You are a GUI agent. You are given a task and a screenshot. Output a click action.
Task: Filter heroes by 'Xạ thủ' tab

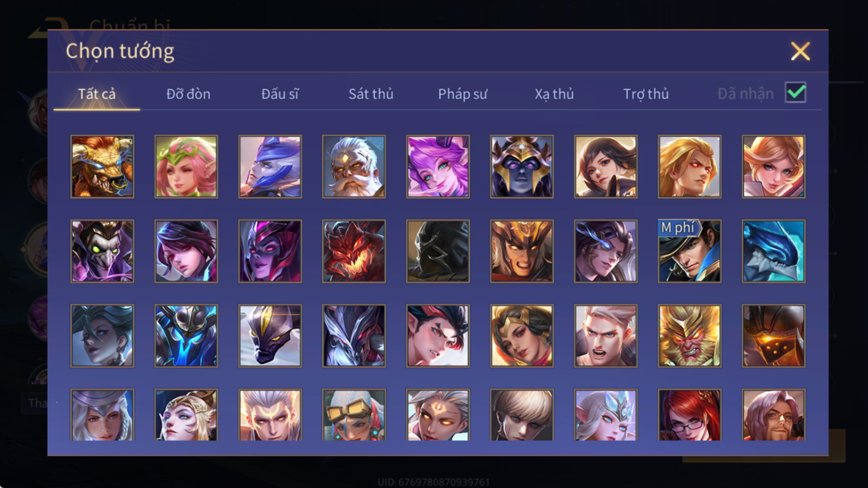point(554,94)
